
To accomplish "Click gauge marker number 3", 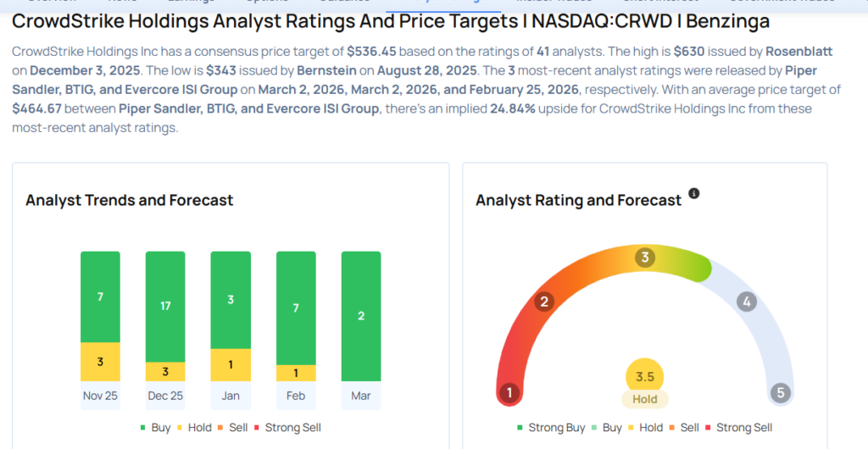I will 645,258.
